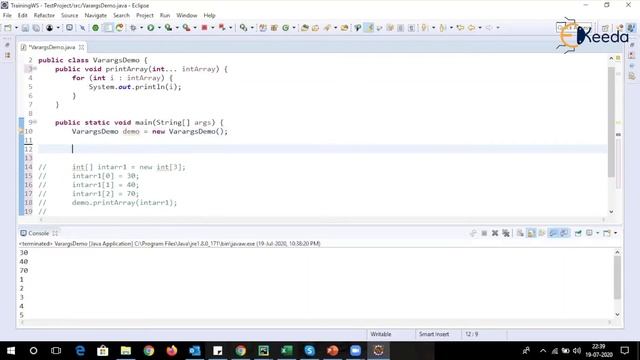Open the Source menu
This screenshot has height=360, width=640.
click(69, 15)
